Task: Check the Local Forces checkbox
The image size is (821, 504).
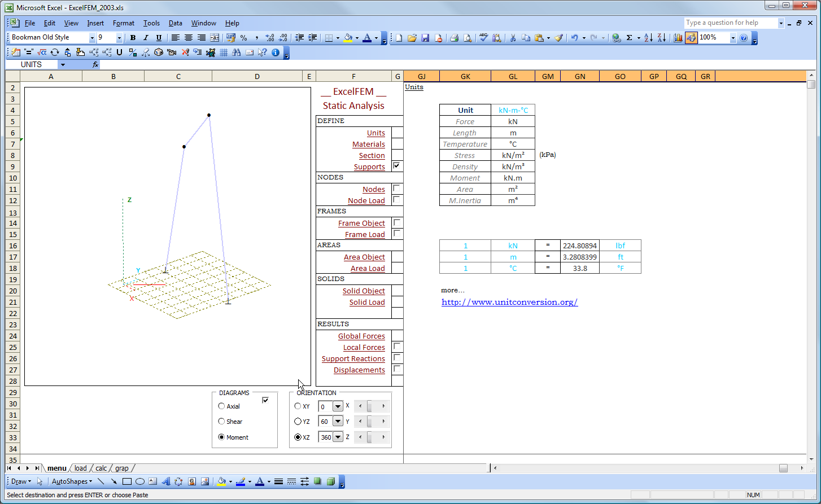Action: point(396,346)
